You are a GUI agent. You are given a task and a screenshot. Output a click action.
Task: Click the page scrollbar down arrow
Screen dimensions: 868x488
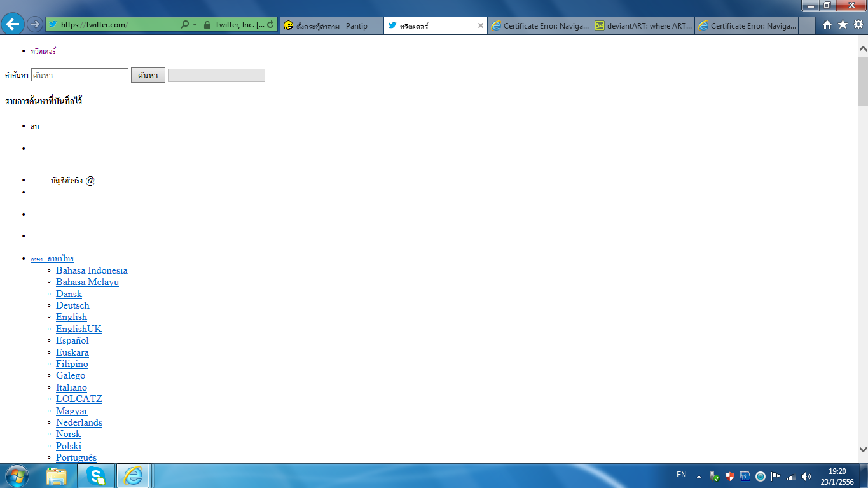[863, 449]
